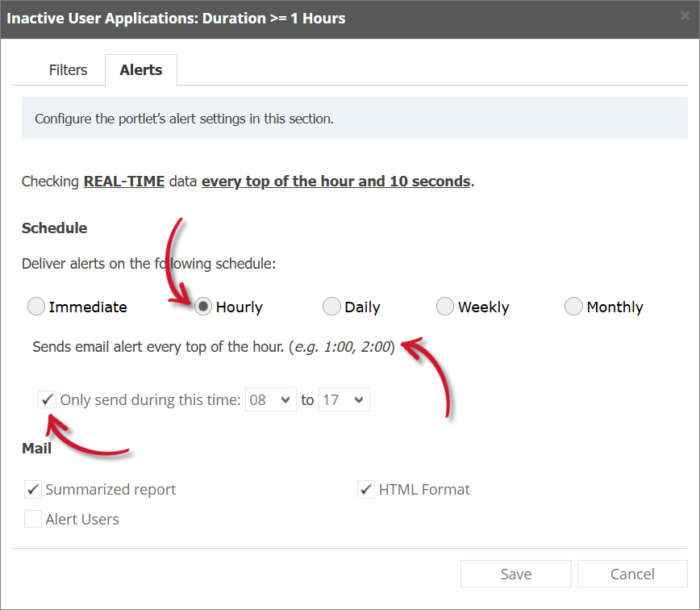Switch to the Filters tab

coord(68,70)
